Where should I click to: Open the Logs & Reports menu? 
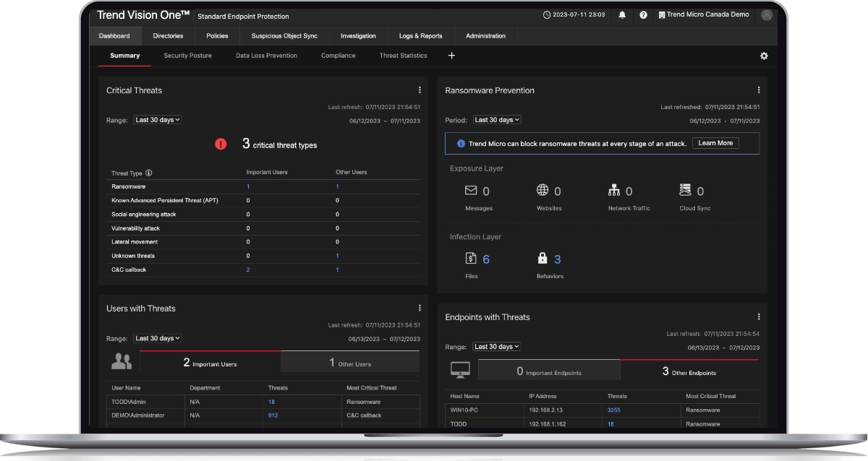tap(420, 35)
